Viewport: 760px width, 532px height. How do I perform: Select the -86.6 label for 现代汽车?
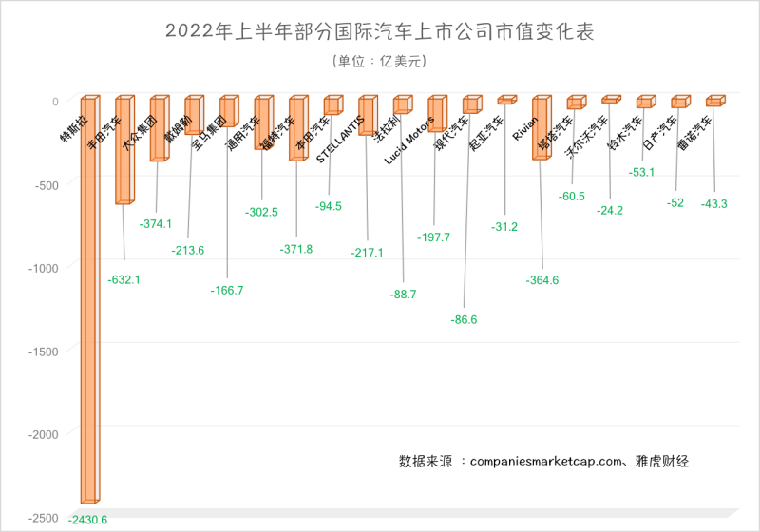(463, 320)
